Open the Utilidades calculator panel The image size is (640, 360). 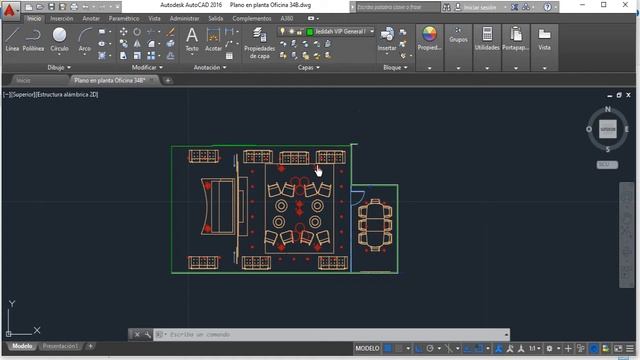point(487,39)
